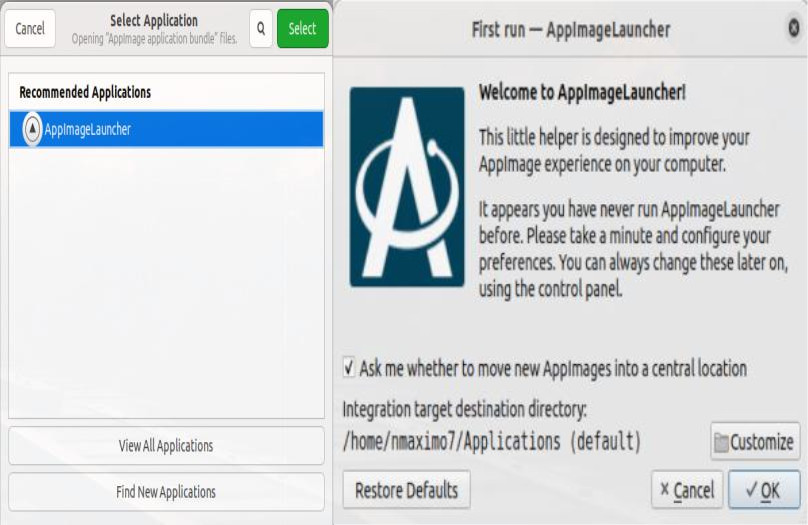Image resolution: width=808 pixels, height=525 pixels.
Task: Cancel the AppImageLauncher first run dialog
Action: 687,490
